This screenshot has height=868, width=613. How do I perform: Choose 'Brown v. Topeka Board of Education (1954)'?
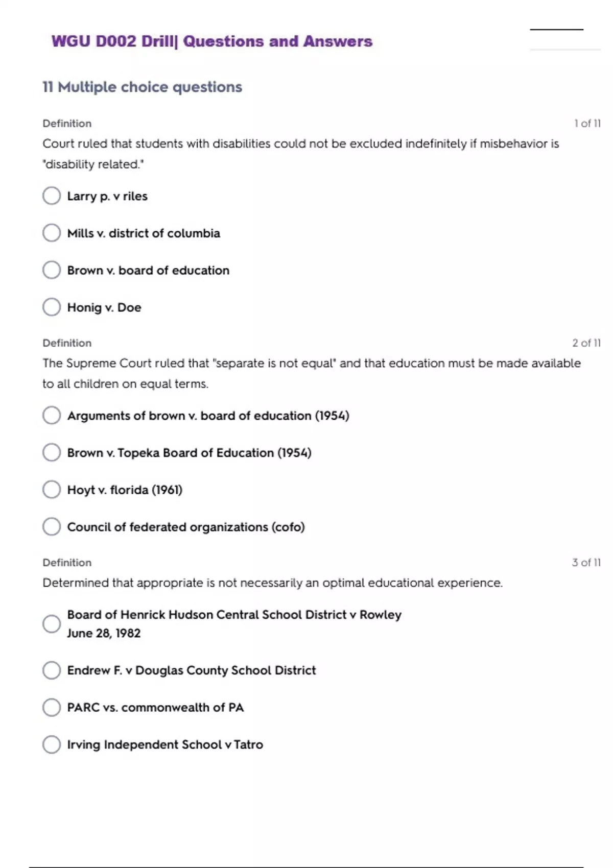(52, 452)
